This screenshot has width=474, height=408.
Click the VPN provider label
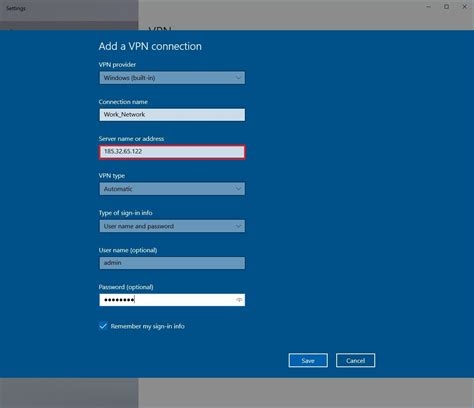(117, 65)
